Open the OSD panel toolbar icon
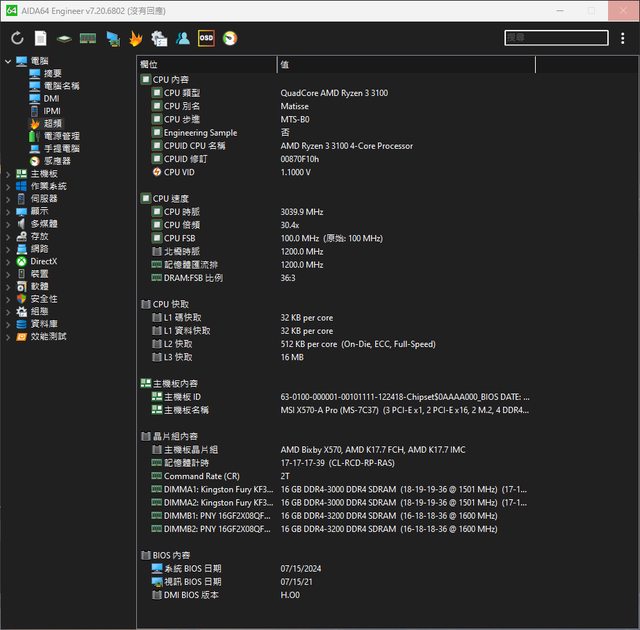Image resolution: width=640 pixels, height=630 pixels. point(207,38)
